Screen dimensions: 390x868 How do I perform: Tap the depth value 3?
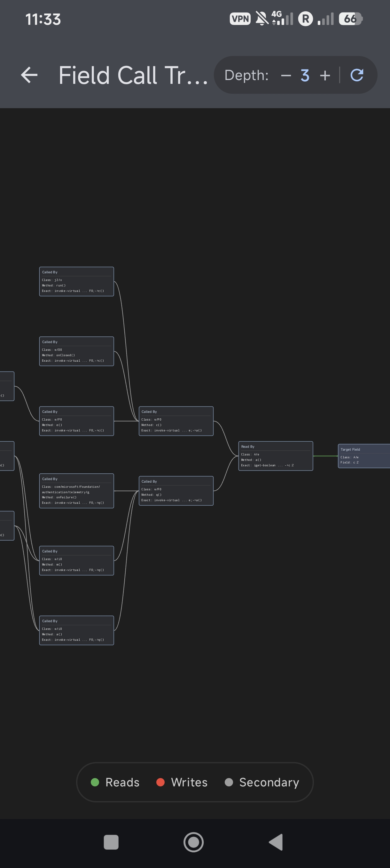pyautogui.click(x=305, y=75)
